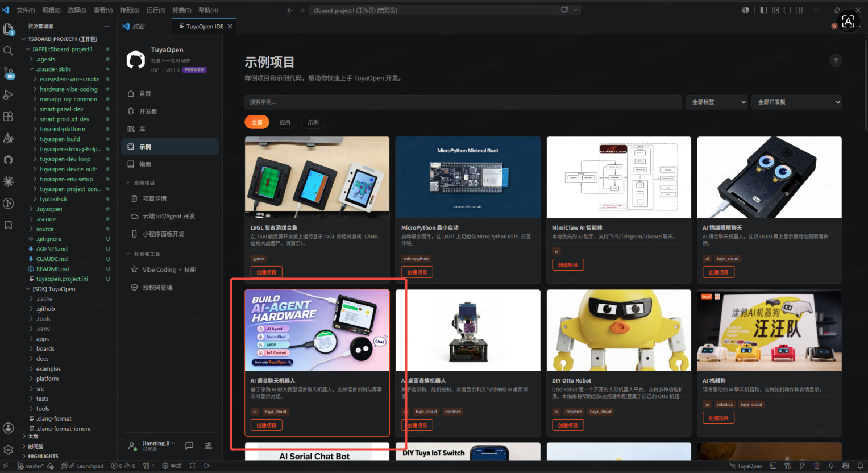
Task: Create project from AI 语音聊天机器人 card
Action: coord(266,425)
